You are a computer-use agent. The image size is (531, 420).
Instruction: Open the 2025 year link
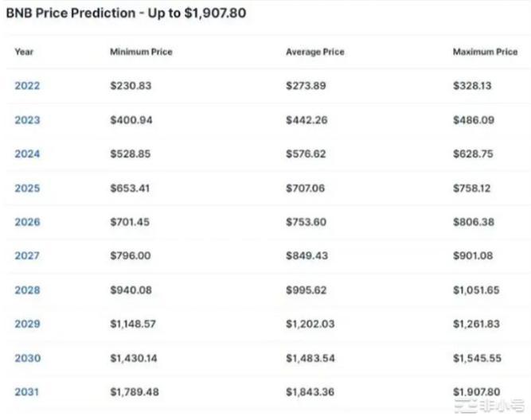(x=27, y=189)
